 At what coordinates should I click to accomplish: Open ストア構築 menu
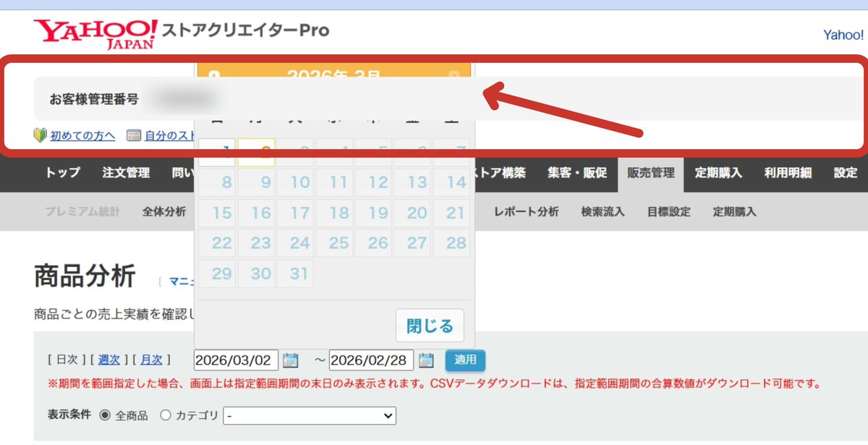click(499, 173)
